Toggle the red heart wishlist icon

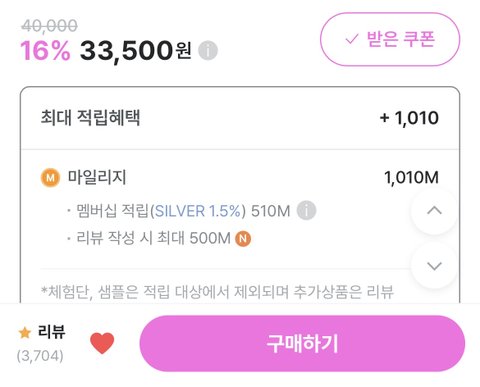point(102,343)
